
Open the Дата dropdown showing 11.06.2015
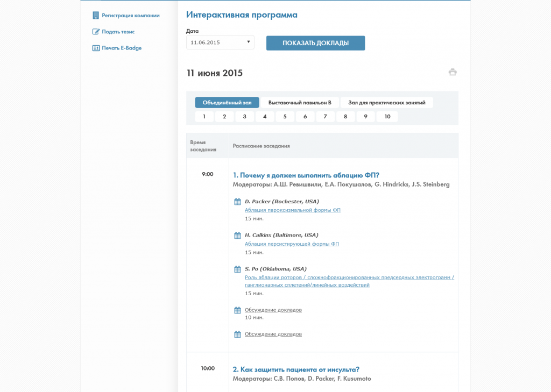point(220,42)
